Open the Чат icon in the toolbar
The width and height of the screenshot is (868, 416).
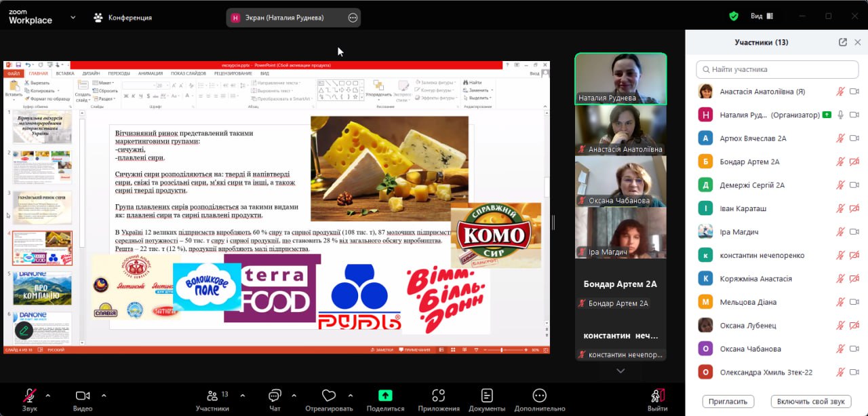point(275,396)
